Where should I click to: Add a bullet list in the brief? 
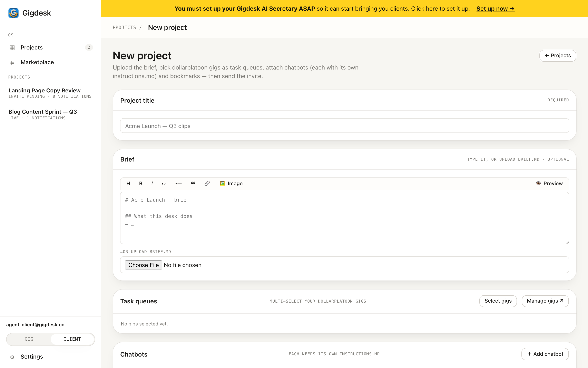(178, 184)
